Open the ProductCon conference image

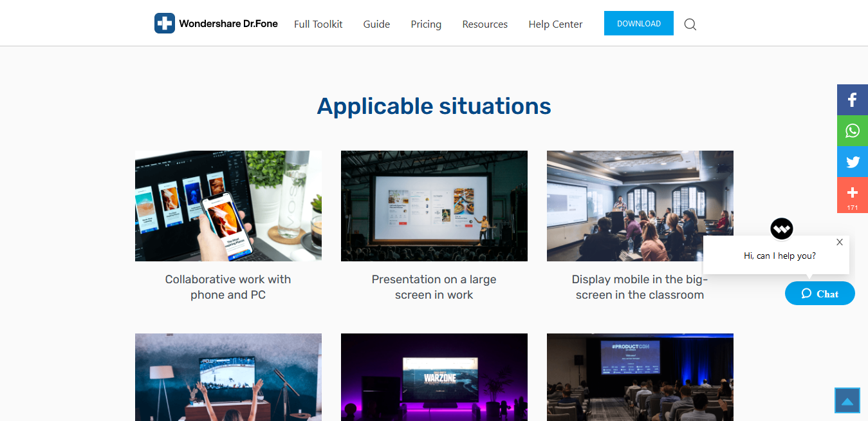coord(640,377)
